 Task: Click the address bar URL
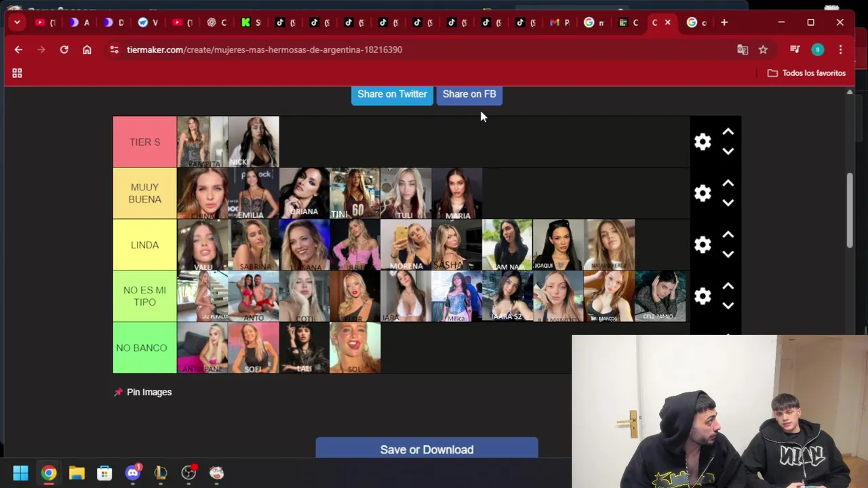(x=264, y=49)
